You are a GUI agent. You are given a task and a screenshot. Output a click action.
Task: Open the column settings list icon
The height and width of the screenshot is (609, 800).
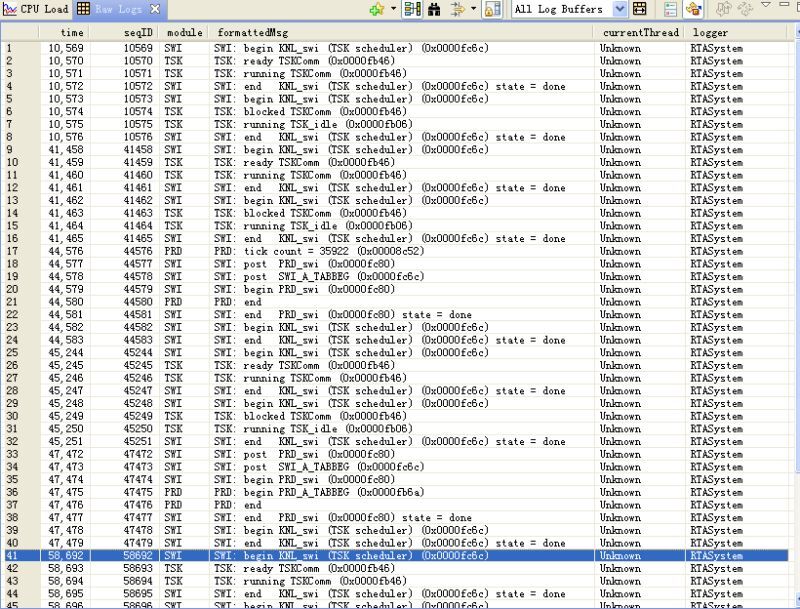coord(670,9)
